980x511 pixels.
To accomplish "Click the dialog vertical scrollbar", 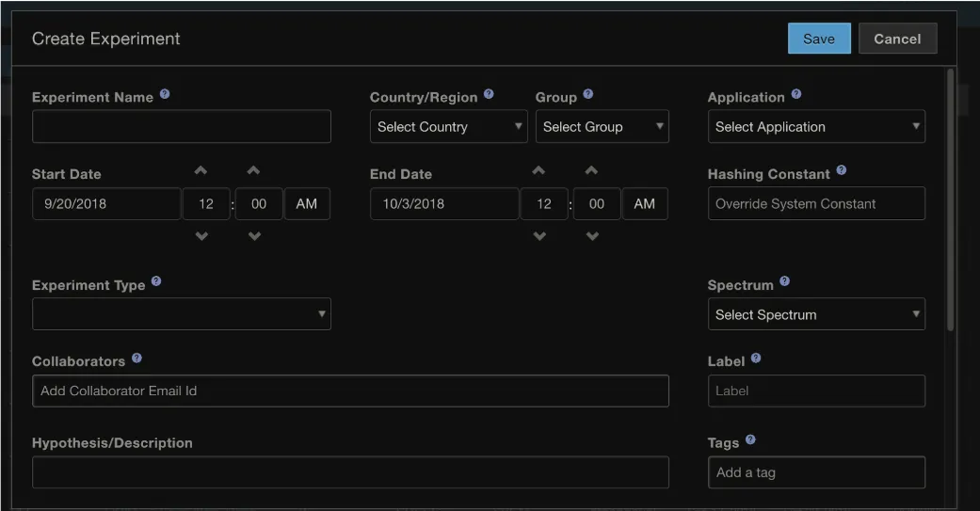I will point(950,200).
